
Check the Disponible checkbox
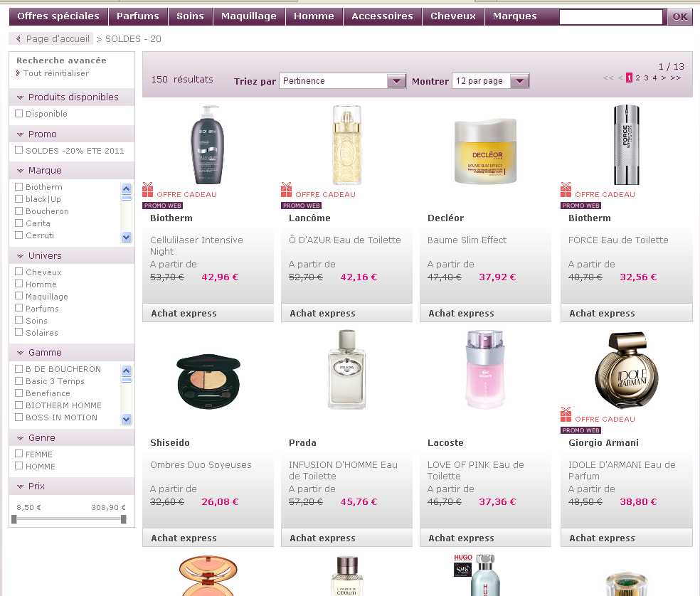19,114
